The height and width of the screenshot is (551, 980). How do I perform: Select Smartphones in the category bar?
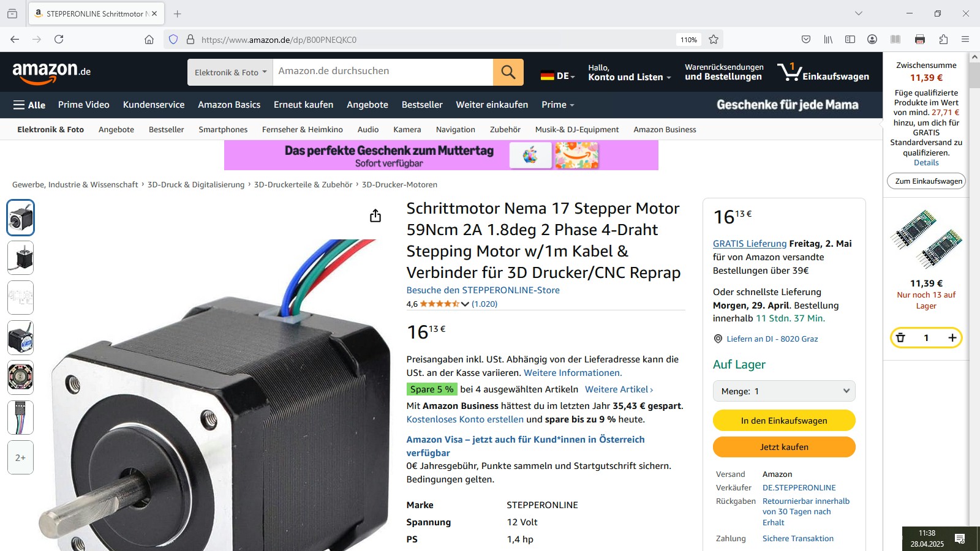(x=223, y=129)
